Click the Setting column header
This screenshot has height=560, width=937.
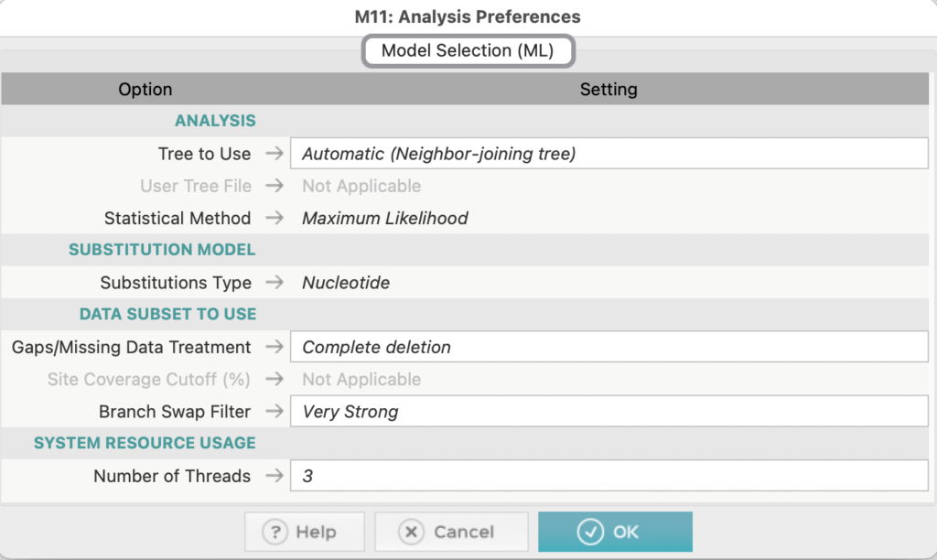click(x=609, y=89)
